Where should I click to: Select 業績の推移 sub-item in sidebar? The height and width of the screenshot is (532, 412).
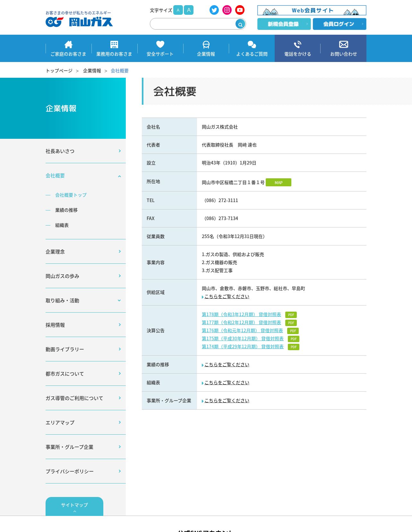[66, 210]
